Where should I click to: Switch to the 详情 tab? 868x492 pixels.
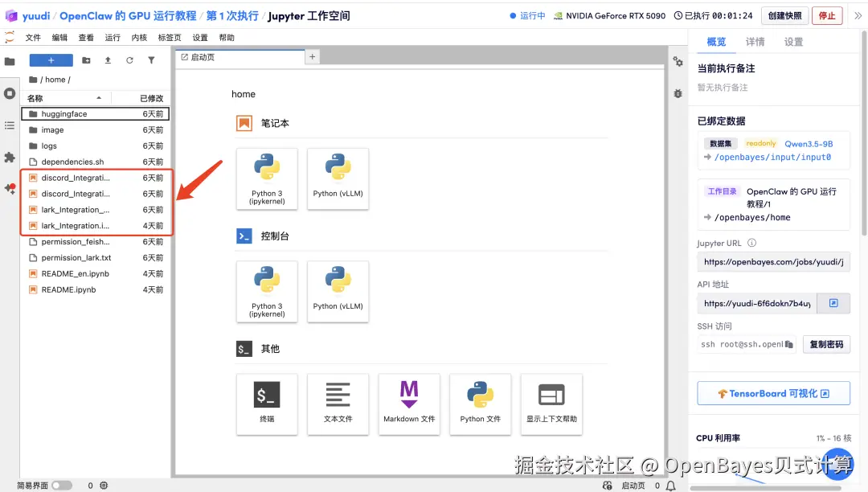pos(755,42)
